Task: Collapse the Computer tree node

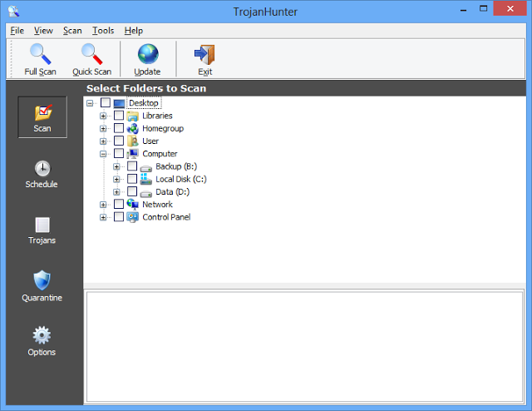Action: [103, 154]
